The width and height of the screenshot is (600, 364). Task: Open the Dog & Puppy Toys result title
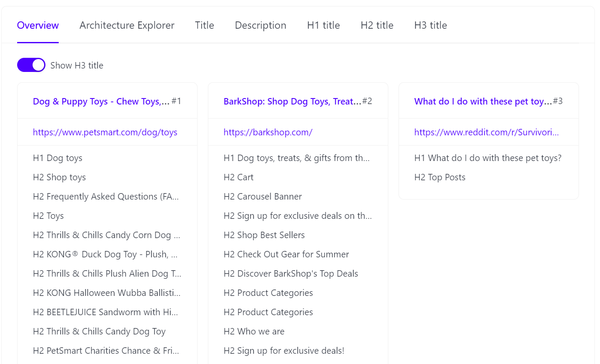click(101, 101)
